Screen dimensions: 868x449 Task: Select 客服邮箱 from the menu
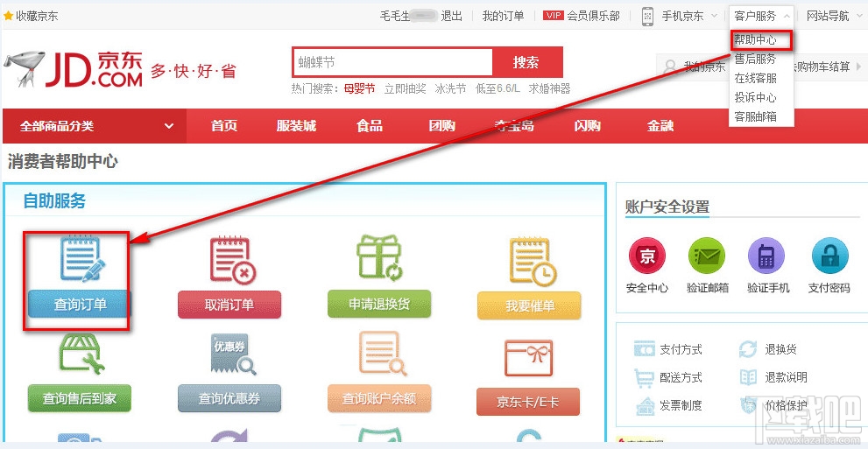756,116
